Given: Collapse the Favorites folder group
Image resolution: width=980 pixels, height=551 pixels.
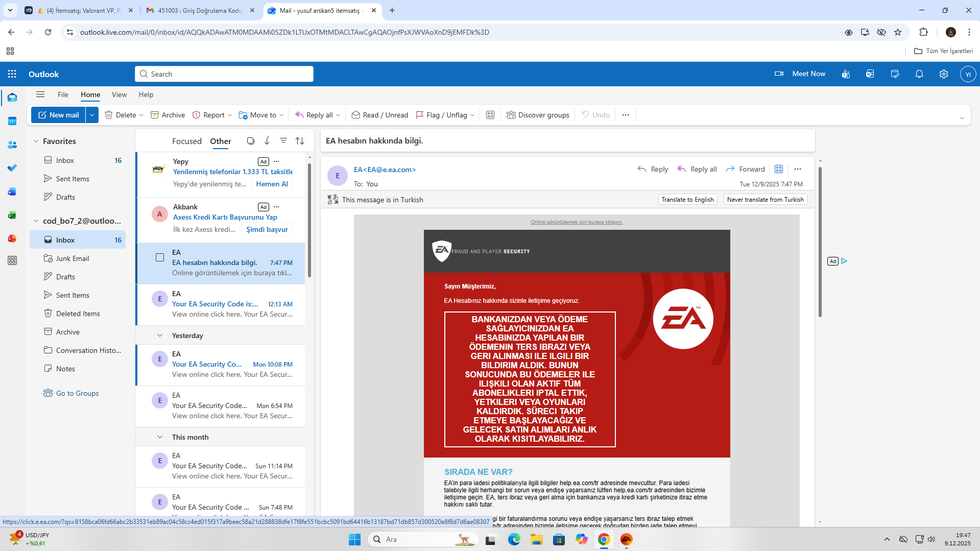Looking at the screenshot, I should 36,141.
